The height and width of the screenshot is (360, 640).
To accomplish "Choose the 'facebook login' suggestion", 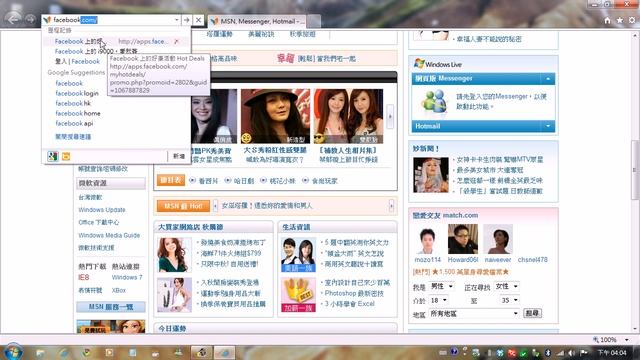I will [x=77, y=93].
